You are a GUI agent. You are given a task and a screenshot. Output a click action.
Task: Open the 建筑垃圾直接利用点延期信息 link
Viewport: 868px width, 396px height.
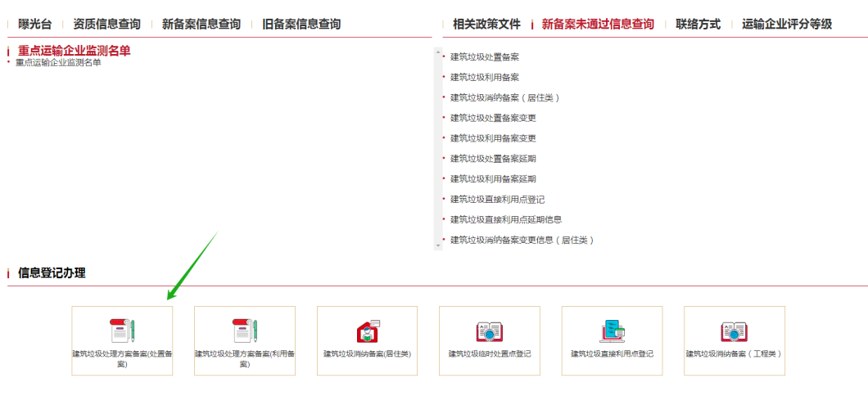tap(506, 219)
